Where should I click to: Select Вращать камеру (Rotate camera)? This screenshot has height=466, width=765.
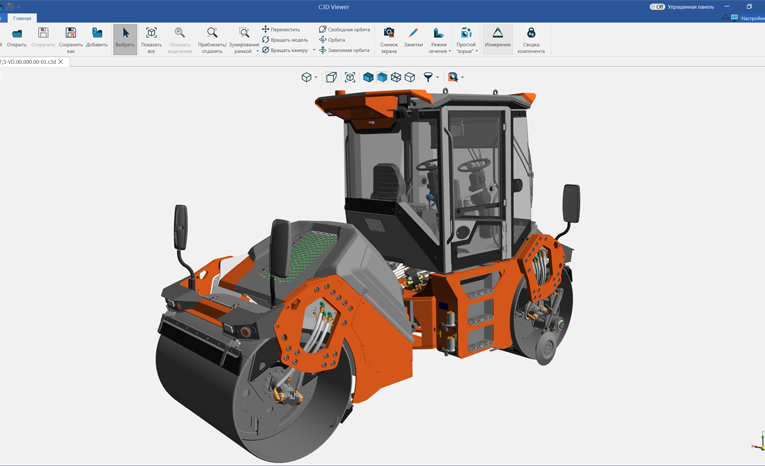tap(285, 50)
